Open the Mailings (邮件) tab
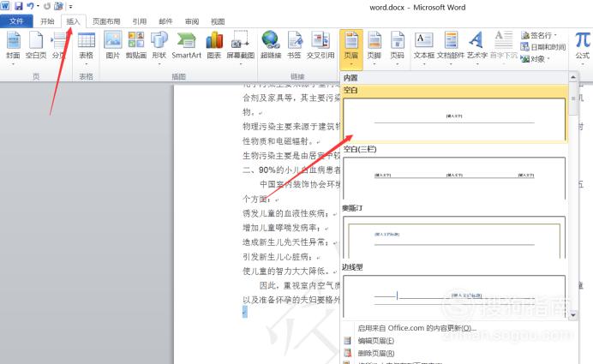The width and height of the screenshot is (593, 364). 165,21
